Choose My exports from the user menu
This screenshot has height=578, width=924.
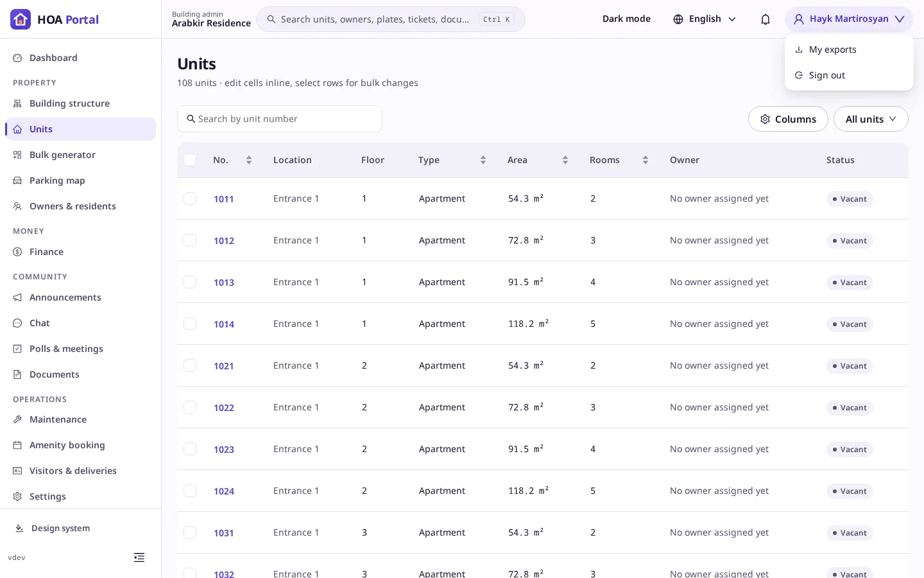pos(849,49)
